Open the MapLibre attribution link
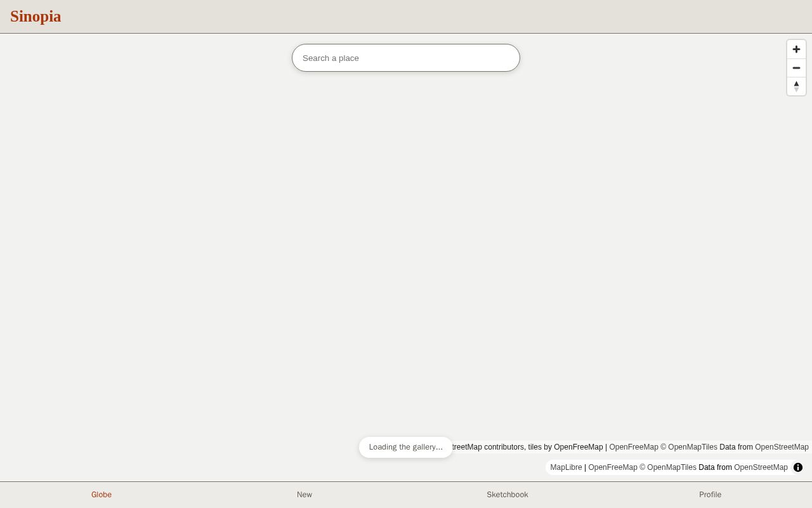Image resolution: width=812 pixels, height=508 pixels. click(566, 467)
